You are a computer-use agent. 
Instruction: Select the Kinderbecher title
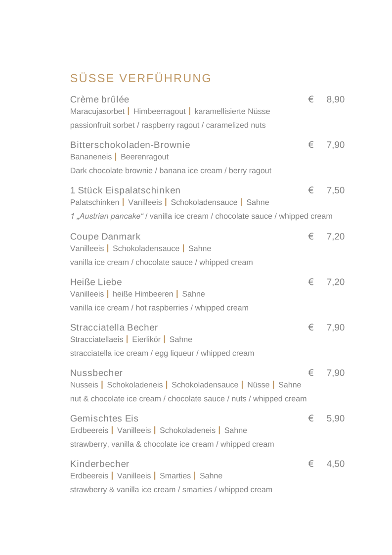pyautogui.click(x=99, y=463)
